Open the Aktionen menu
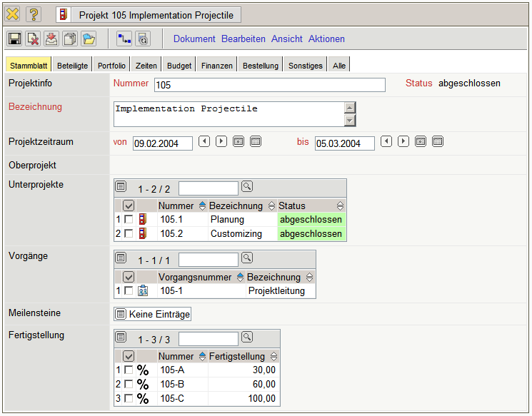The width and height of the screenshot is (532, 416). coord(326,39)
